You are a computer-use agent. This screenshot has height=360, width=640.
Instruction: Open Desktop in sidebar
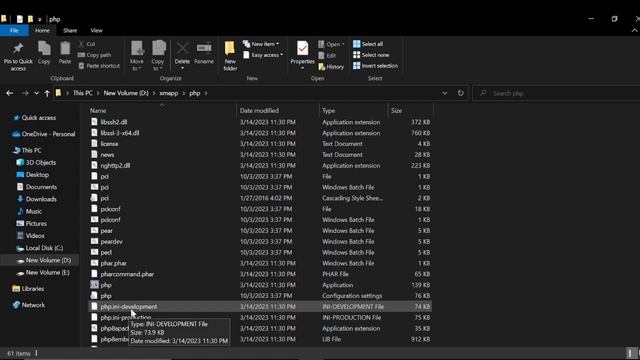pos(33,175)
